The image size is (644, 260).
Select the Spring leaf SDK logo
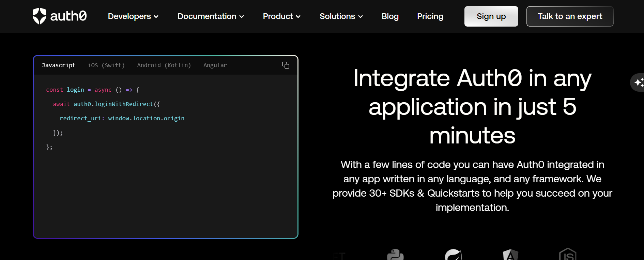coord(453,255)
